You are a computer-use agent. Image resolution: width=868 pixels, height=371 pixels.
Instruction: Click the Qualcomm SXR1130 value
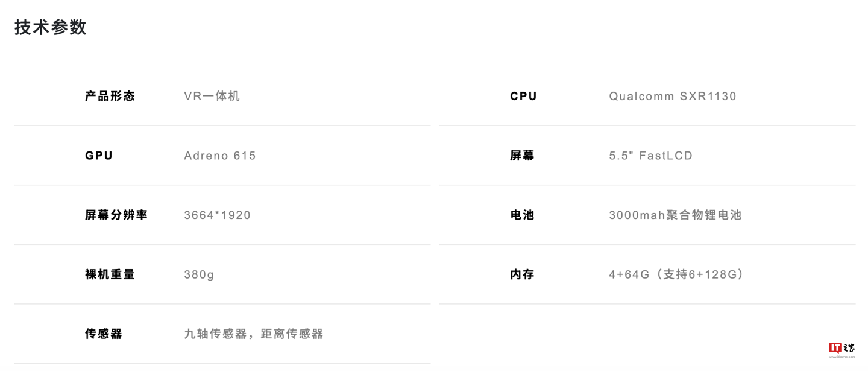coord(673,96)
